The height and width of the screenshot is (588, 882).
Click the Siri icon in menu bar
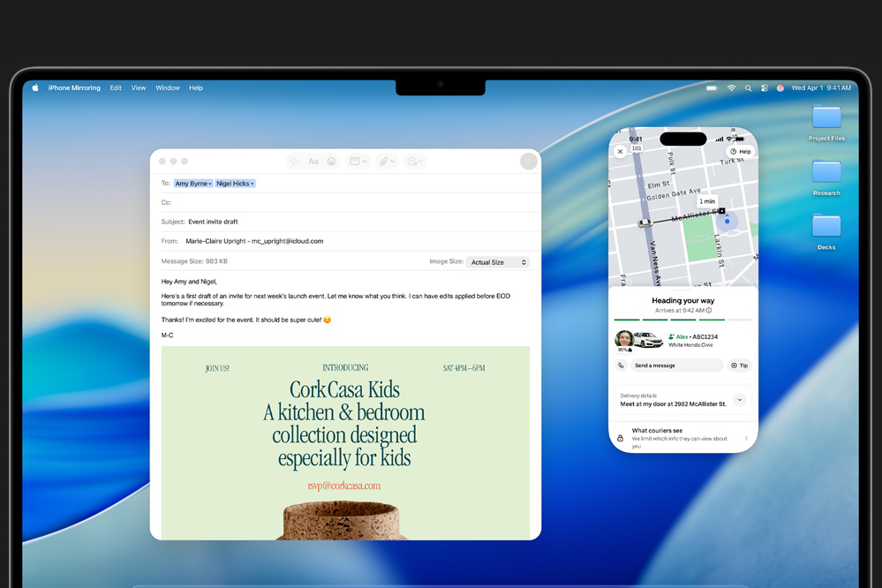[x=780, y=87]
